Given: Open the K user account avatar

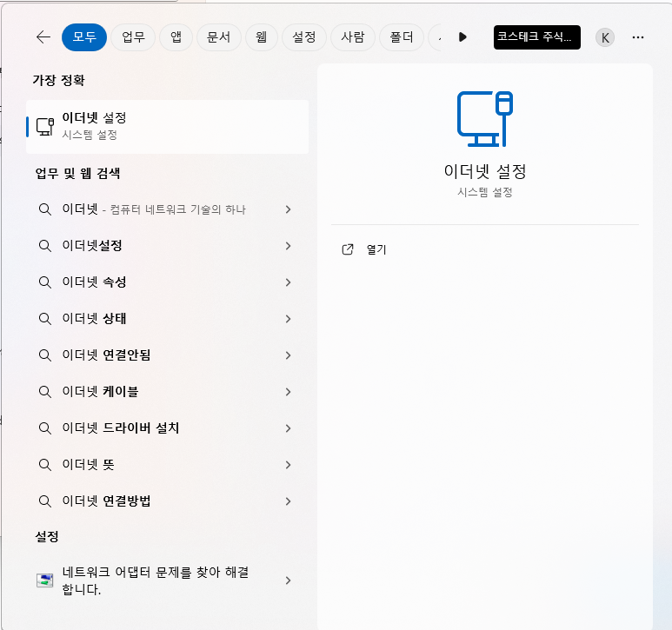Looking at the screenshot, I should click(x=605, y=37).
